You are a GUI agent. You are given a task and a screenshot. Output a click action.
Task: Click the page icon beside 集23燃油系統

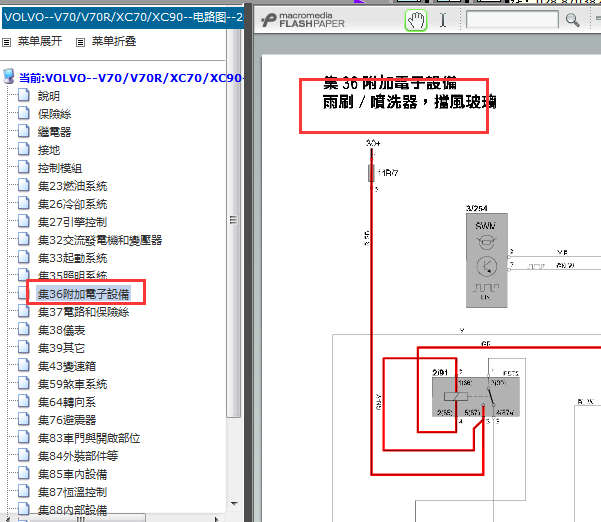pyautogui.click(x=24, y=185)
